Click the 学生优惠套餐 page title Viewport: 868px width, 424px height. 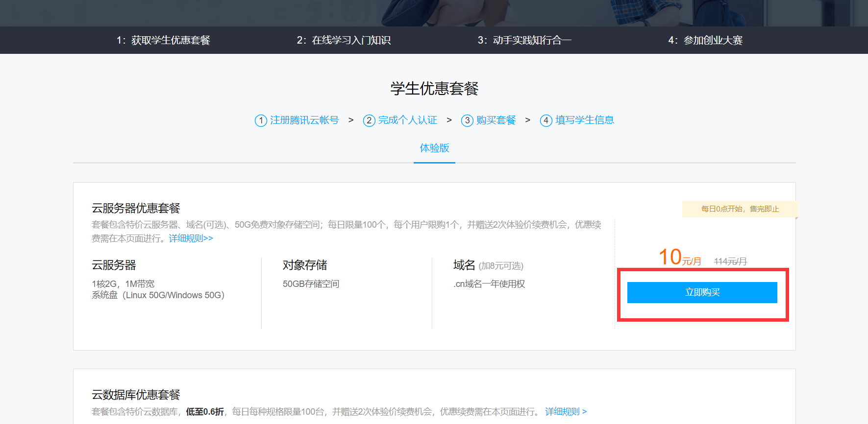pos(434,89)
